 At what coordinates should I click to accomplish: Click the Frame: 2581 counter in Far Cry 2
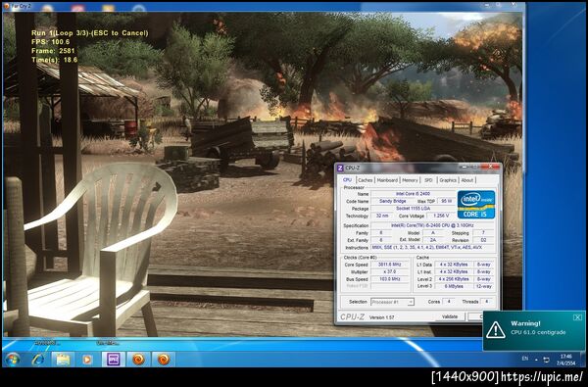[53, 51]
